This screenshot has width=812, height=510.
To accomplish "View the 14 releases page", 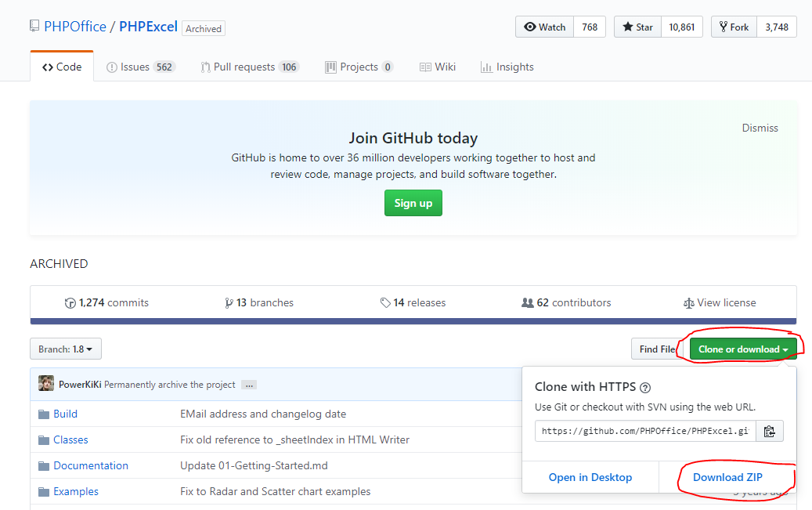I will [x=413, y=302].
